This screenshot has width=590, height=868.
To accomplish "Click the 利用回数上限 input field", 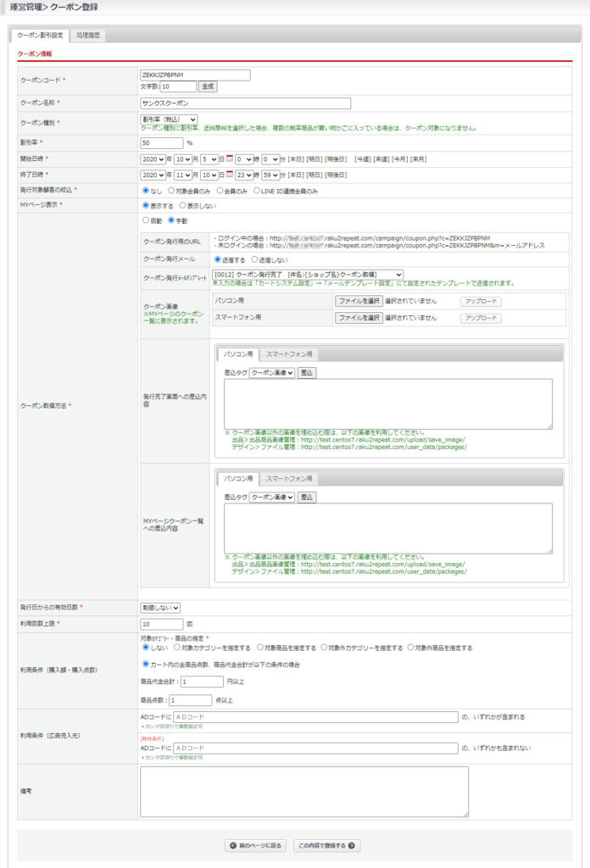I will point(162,624).
